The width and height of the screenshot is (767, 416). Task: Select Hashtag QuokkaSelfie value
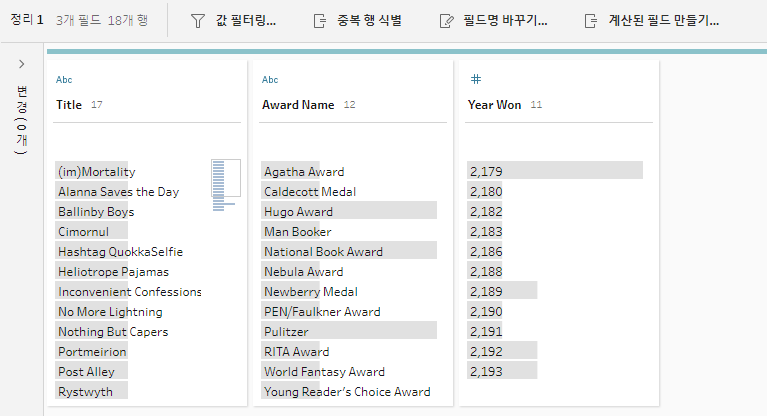tap(120, 252)
